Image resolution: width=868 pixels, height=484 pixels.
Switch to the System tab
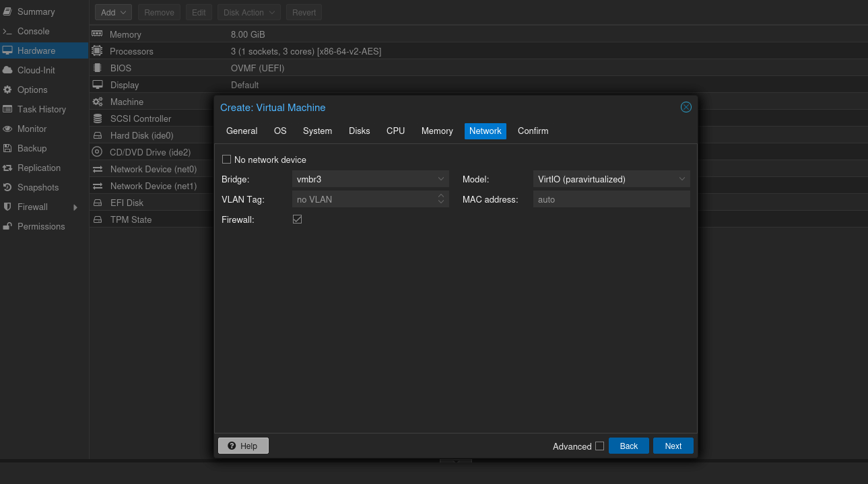tap(317, 131)
